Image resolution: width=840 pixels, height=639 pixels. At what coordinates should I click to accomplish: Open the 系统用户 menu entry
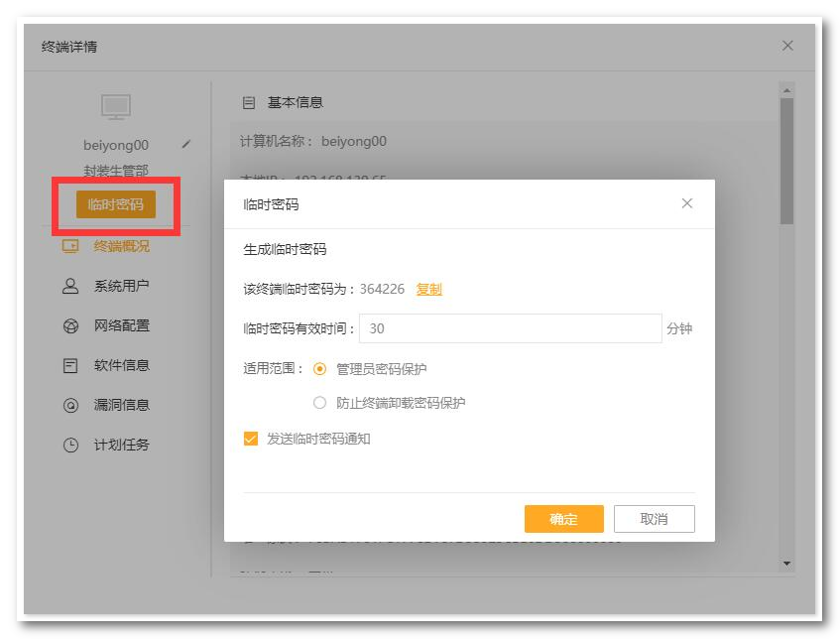point(121,286)
